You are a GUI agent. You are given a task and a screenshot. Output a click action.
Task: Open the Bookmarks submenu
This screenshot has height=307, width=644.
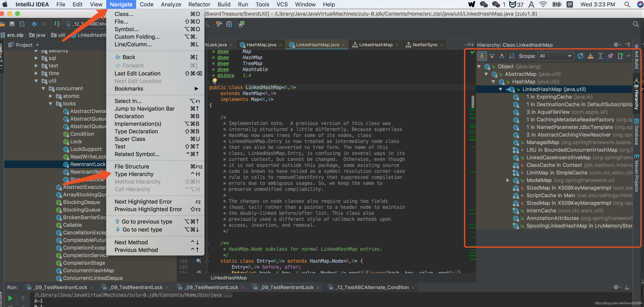click(155, 89)
